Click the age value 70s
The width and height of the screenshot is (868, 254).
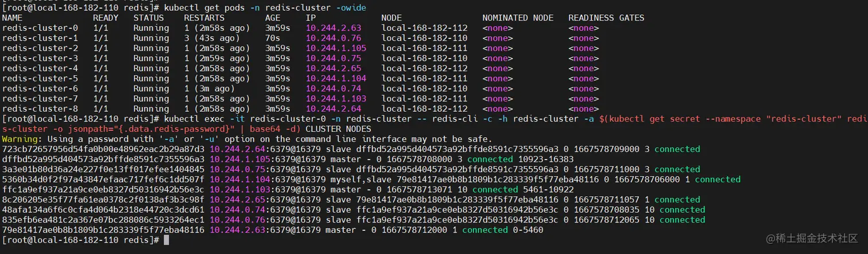[x=273, y=38]
